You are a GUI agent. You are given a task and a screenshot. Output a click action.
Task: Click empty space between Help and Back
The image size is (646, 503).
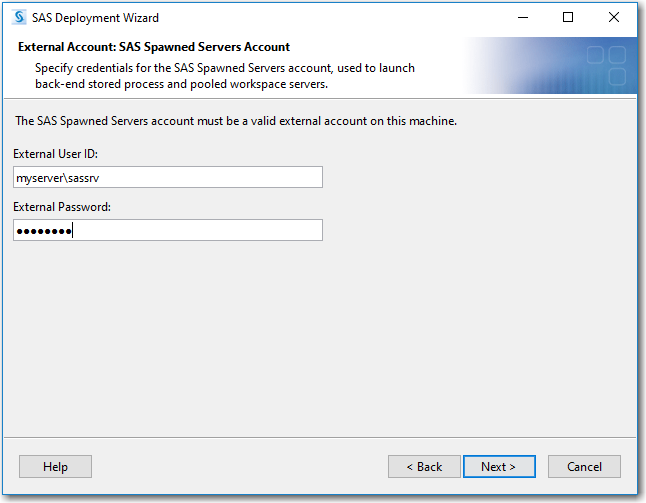pos(240,466)
